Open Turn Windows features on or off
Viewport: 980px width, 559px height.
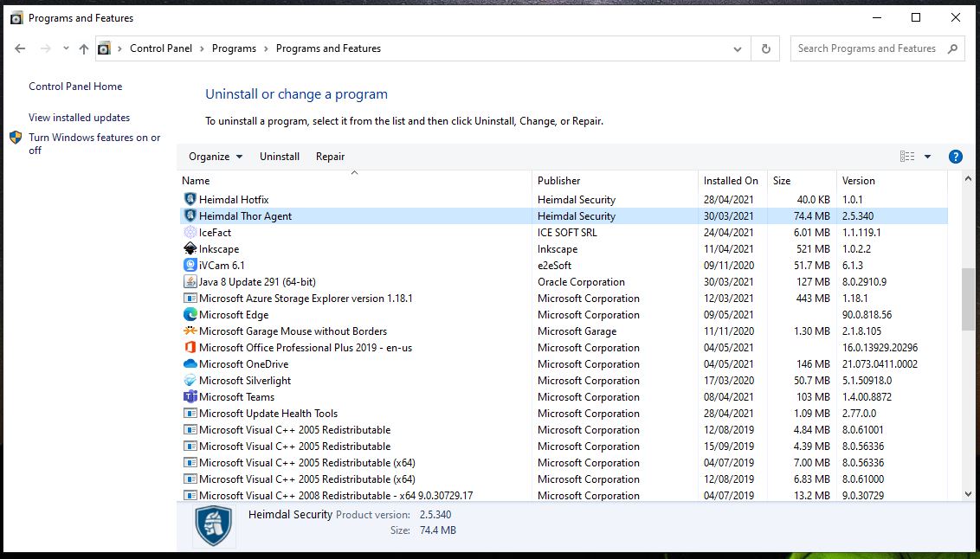94,144
